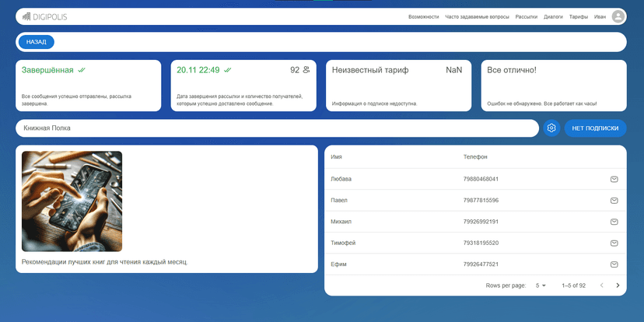The image size is (644, 322).
Task: Open Часто задаваемые вопросы page
Action: (x=478, y=16)
